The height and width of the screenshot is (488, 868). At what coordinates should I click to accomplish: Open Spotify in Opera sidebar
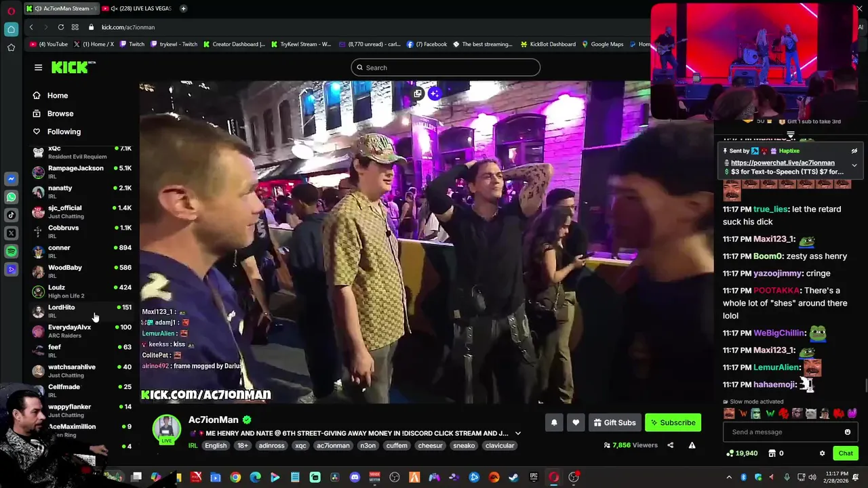point(11,251)
